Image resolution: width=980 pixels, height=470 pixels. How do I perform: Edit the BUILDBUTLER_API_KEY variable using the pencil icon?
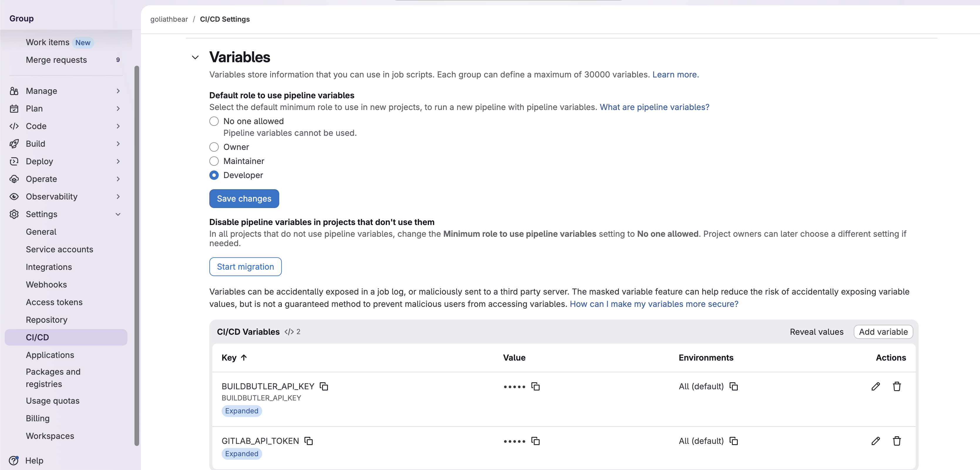click(875, 386)
